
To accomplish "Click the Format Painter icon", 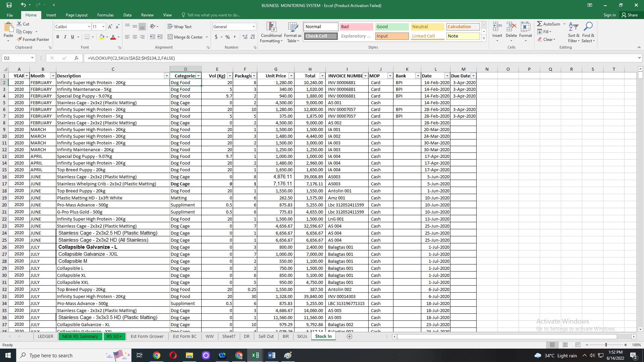I will click(x=19, y=39).
